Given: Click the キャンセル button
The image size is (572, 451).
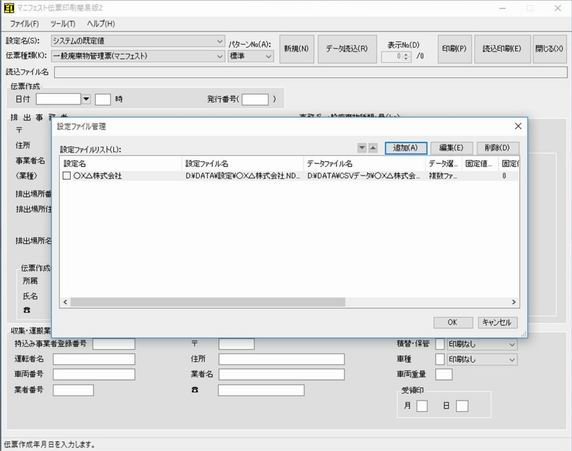Looking at the screenshot, I should (x=497, y=322).
